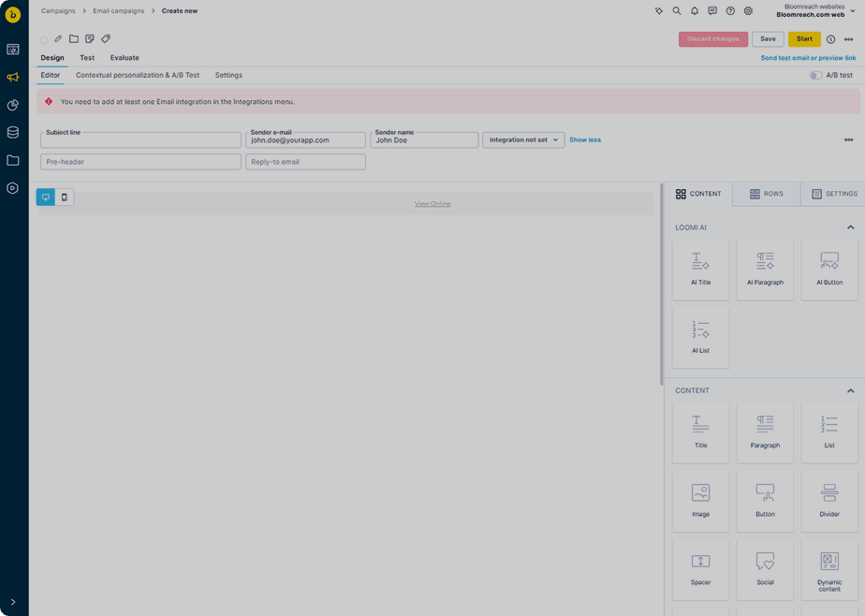Switch to the Rows tab
Screen dimensions: 865x616
tap(766, 194)
